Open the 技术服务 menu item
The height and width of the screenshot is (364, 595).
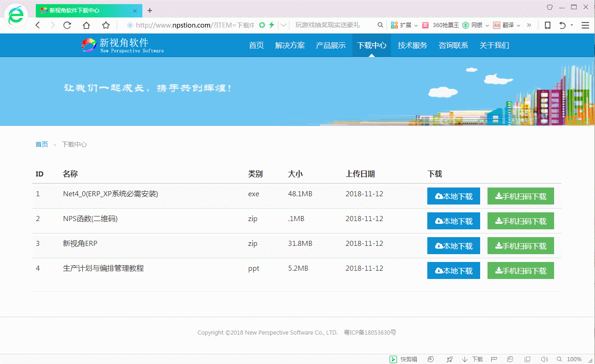coord(412,45)
